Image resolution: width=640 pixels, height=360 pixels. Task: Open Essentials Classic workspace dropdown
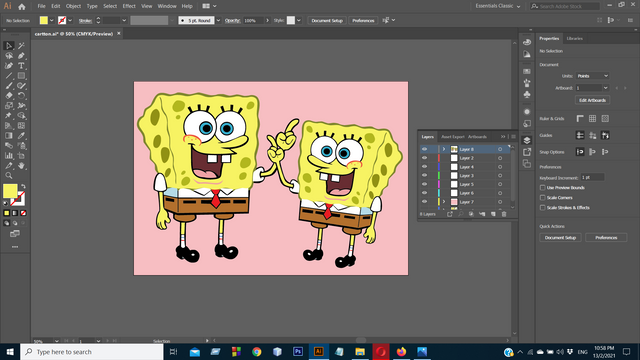pos(498,6)
